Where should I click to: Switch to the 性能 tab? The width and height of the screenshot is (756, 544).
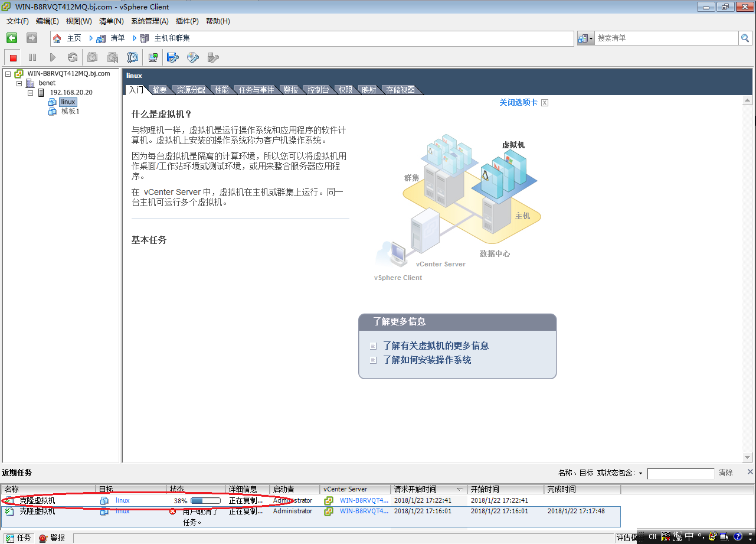coord(222,90)
